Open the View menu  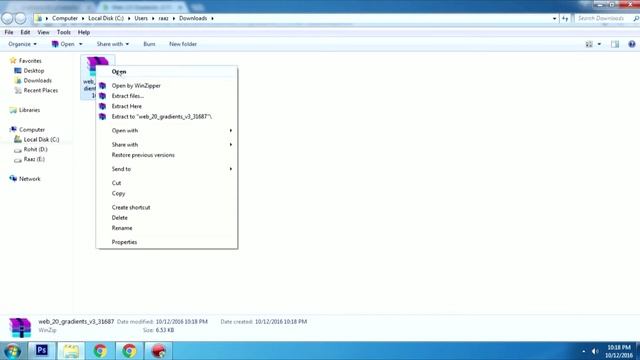tap(43, 32)
